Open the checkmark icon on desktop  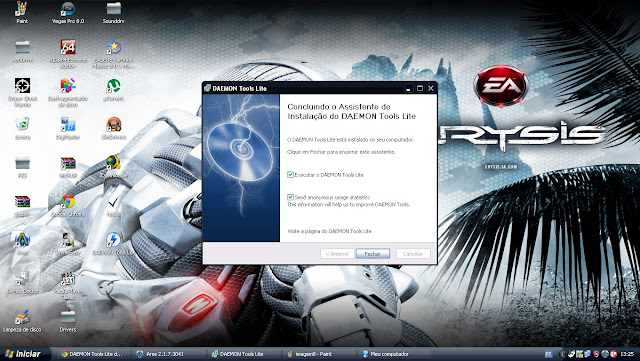pyautogui.click(x=113, y=201)
